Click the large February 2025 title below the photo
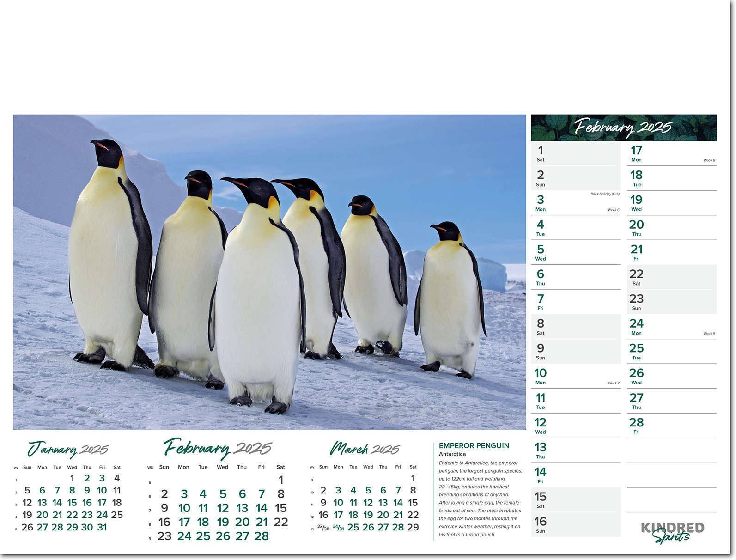Image resolution: width=736 pixels, height=560 pixels. click(218, 448)
